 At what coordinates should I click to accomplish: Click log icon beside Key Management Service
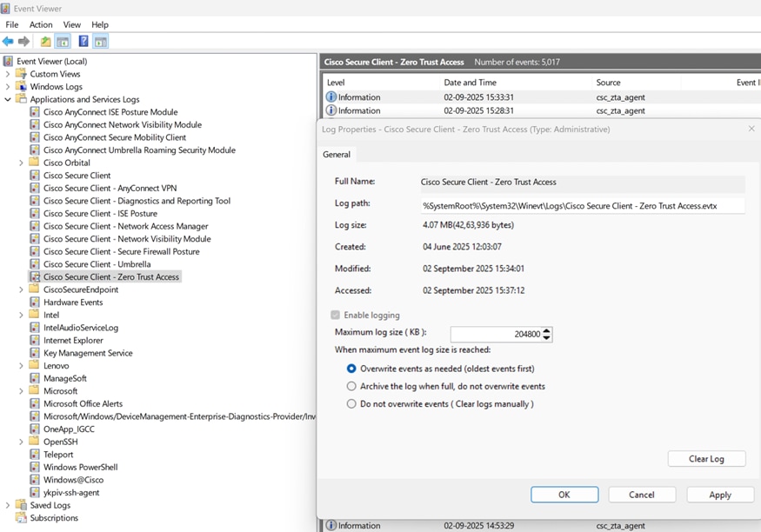(x=35, y=353)
